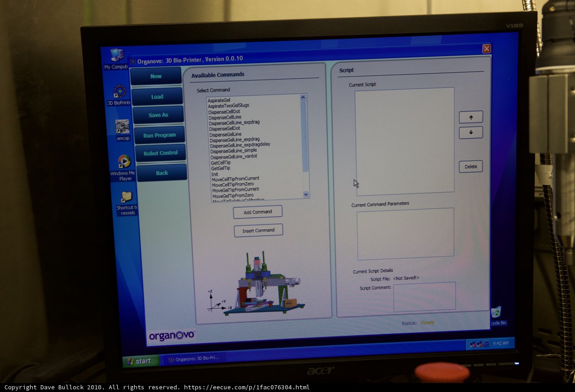Click the command list scrollbar thumb

pos(304,136)
